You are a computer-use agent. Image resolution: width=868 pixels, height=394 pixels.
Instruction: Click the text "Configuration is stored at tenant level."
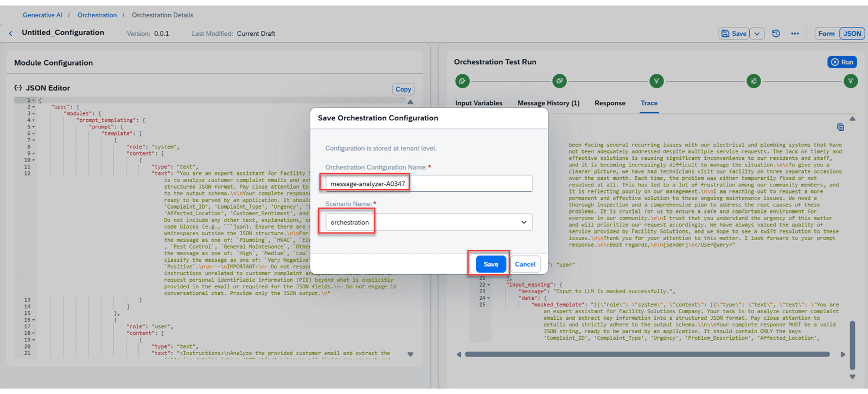pos(381,148)
